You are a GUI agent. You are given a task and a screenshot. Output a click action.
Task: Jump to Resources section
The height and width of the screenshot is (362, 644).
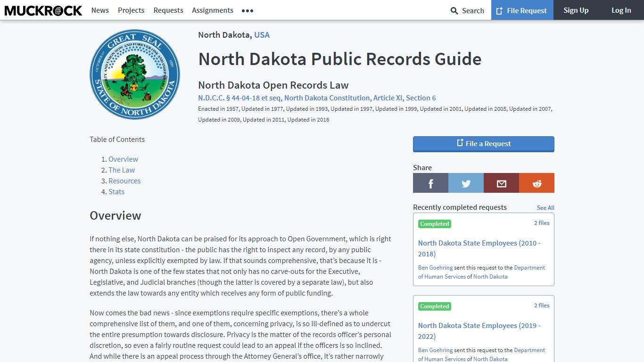(x=124, y=181)
